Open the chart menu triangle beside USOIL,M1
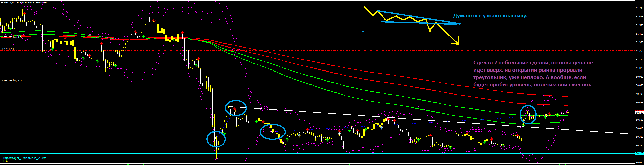Viewport: 644px width, 165px height. (x=2, y=2)
